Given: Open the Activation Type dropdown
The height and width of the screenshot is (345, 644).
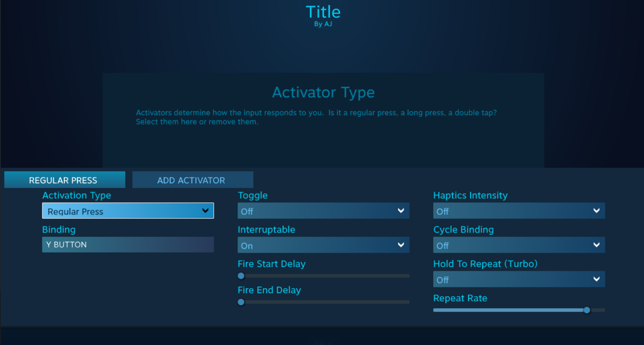Looking at the screenshot, I should tap(128, 211).
